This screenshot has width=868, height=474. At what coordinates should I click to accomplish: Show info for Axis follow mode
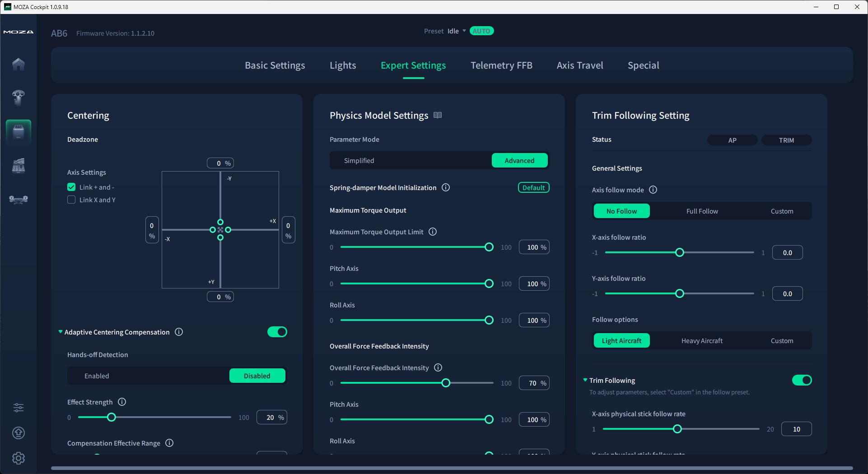pyautogui.click(x=653, y=190)
